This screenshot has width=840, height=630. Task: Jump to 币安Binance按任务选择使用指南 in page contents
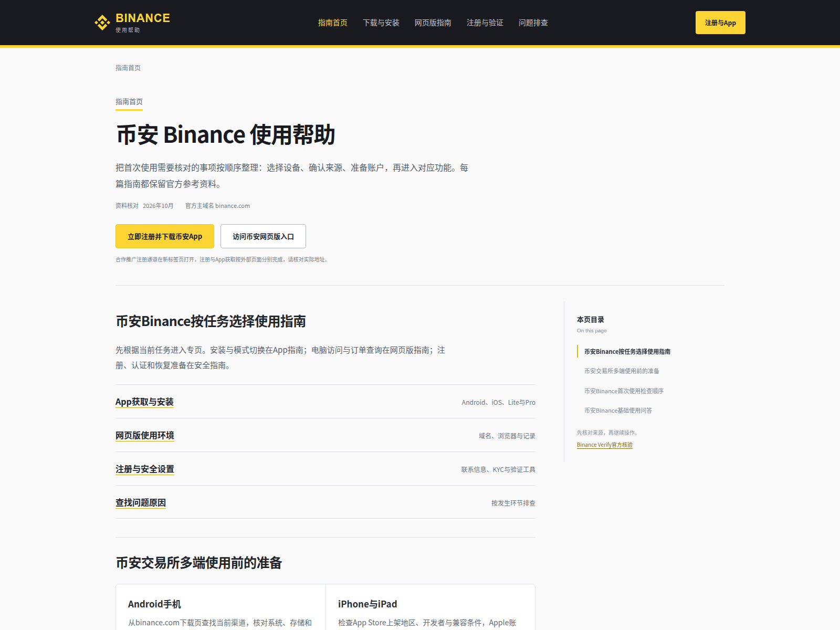(627, 351)
